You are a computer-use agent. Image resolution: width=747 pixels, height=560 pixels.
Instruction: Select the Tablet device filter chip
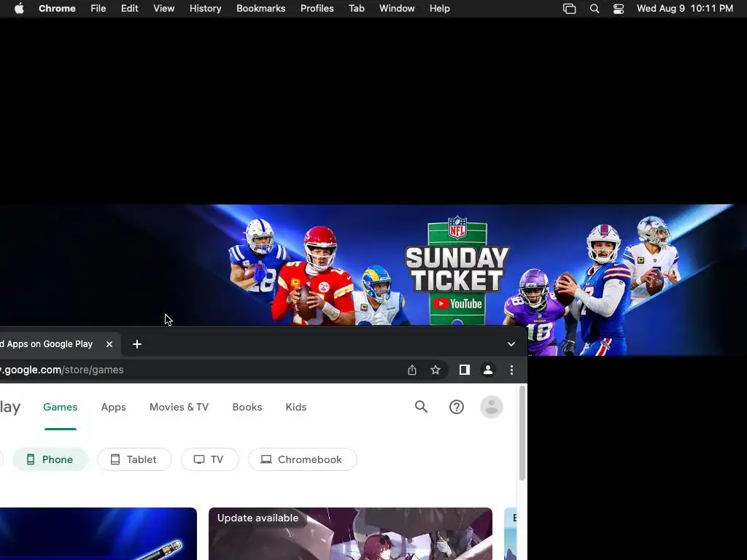[134, 459]
